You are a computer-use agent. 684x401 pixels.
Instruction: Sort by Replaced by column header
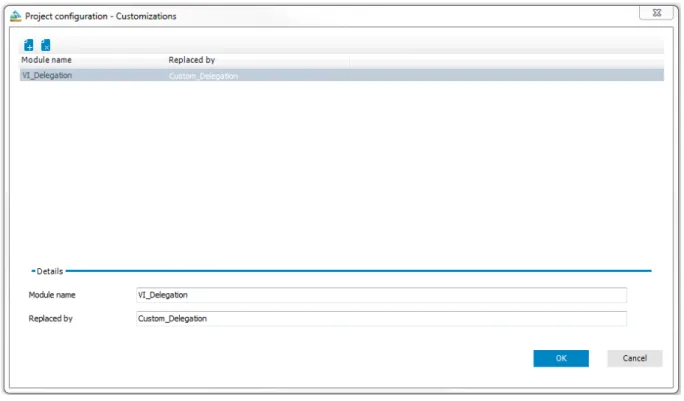click(192, 60)
